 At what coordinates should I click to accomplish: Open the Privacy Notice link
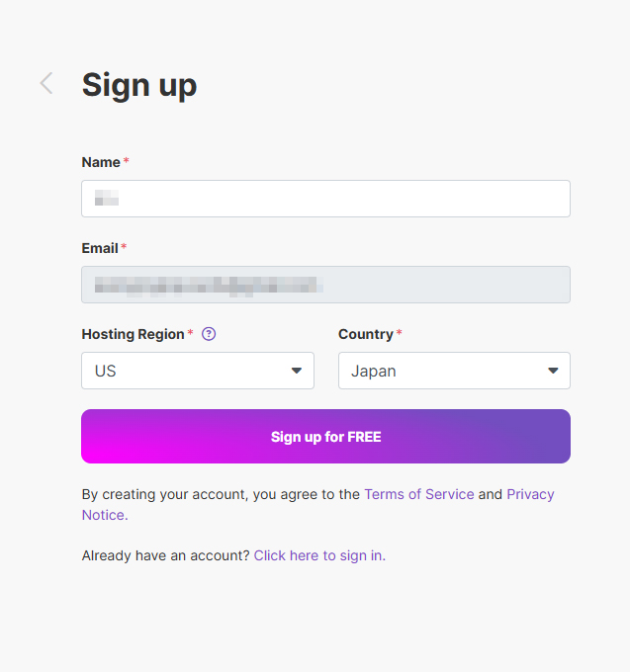530,494
